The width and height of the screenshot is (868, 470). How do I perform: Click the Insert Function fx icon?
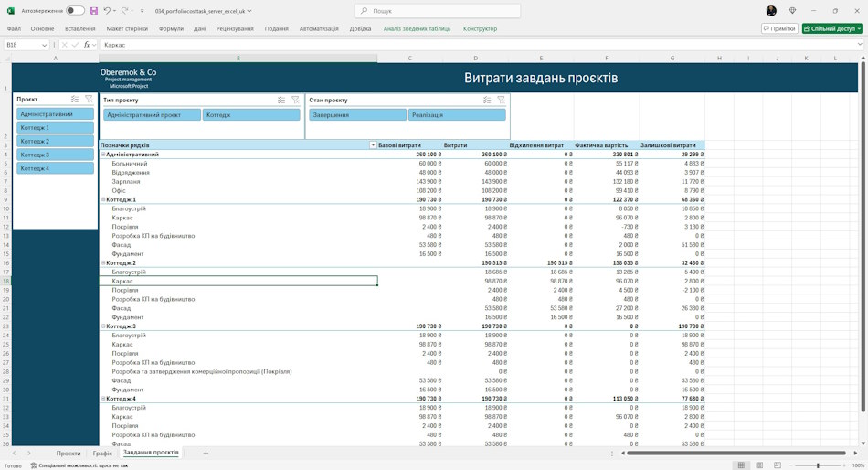tap(87, 45)
